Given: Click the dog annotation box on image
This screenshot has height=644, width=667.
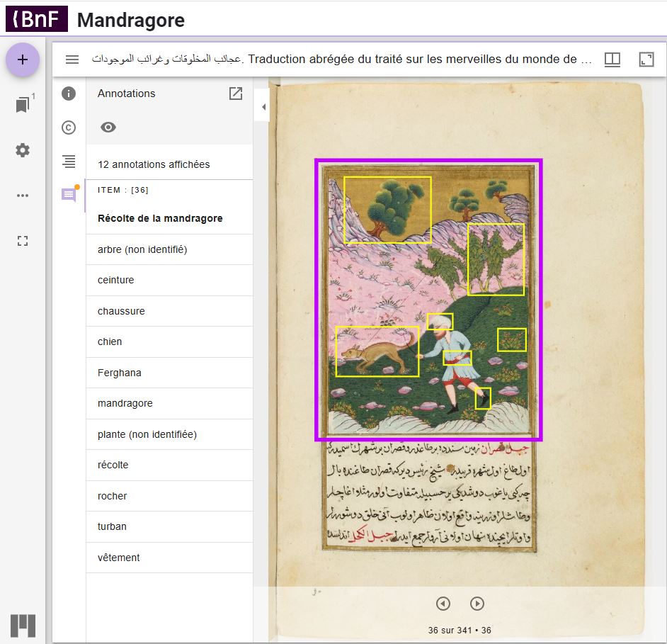Looking at the screenshot, I should pyautogui.click(x=377, y=351).
